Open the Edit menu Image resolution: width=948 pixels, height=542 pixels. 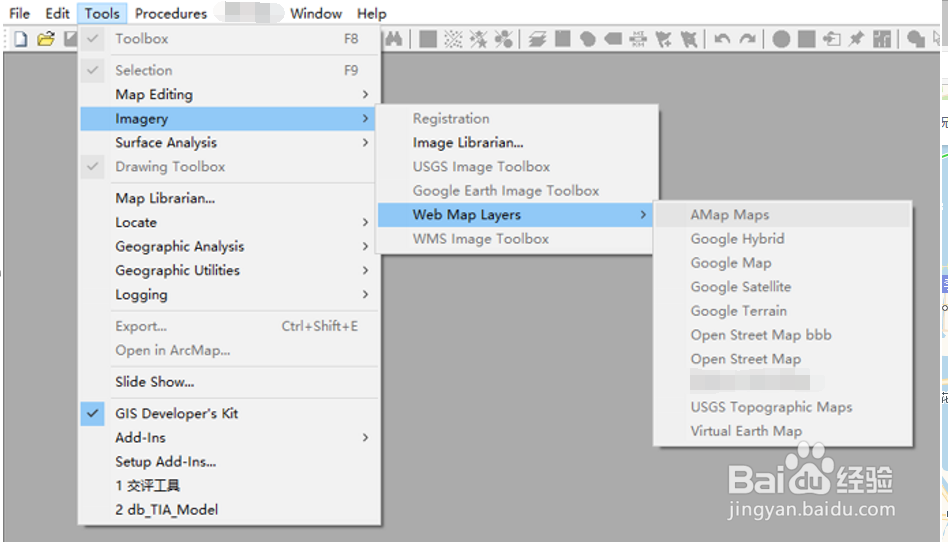57,13
